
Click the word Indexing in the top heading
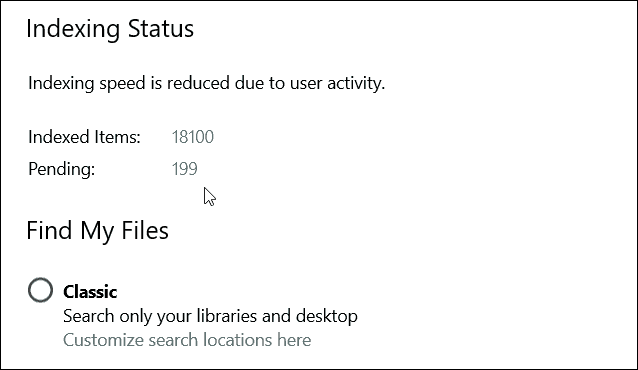pyautogui.click(x=73, y=30)
